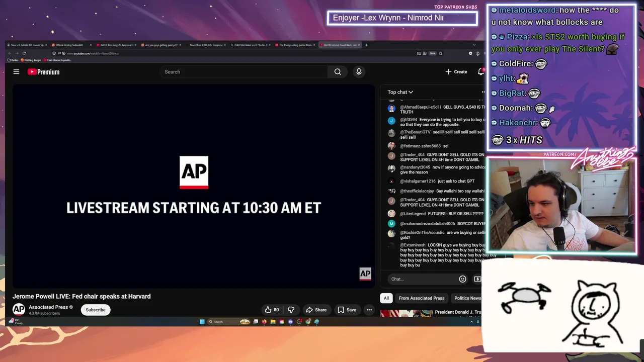The image size is (644, 362).
Task: Click the streamer webcam overlay
Action: tap(561, 205)
